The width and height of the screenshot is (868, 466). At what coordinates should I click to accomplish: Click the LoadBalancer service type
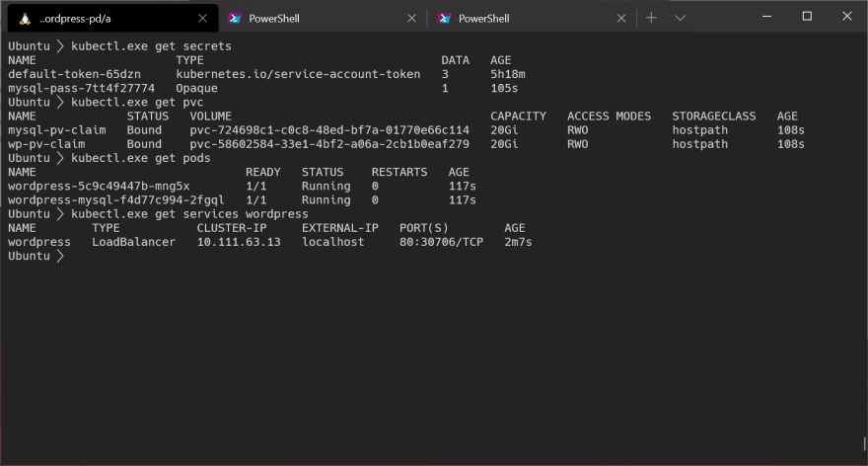pos(133,242)
